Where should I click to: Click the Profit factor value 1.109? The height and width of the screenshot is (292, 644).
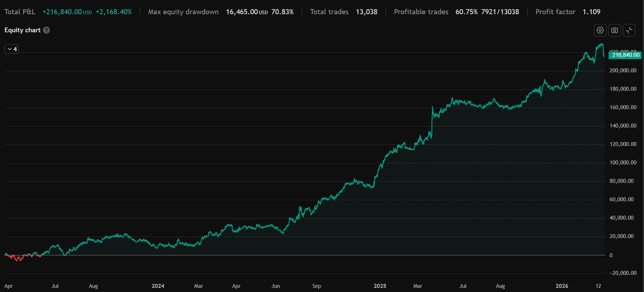point(591,12)
